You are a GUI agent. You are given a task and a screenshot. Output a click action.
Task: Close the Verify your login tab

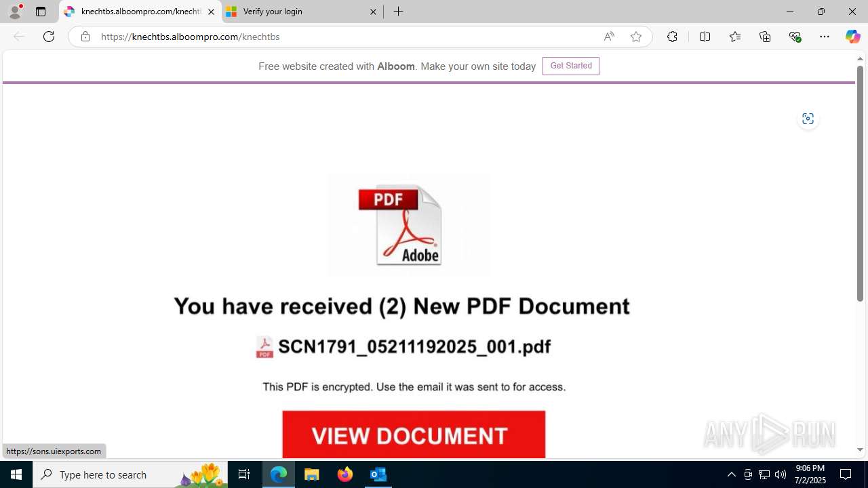(373, 12)
